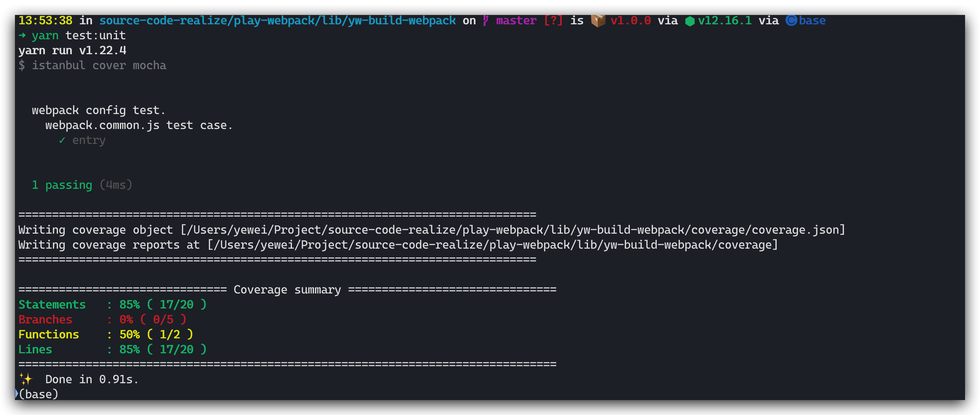The width and height of the screenshot is (980, 415).
Task: Click the Statements 85% coverage line
Action: pos(112,305)
